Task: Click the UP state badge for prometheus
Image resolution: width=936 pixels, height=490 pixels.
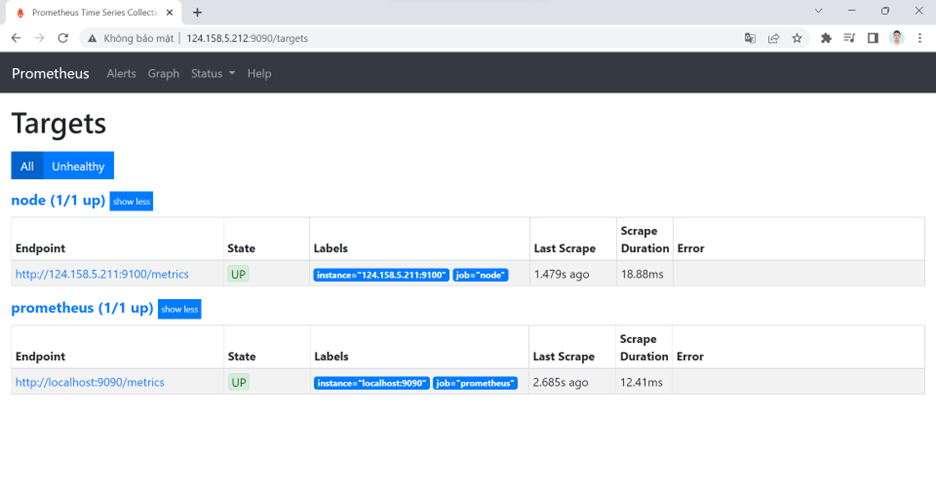Action: point(239,383)
